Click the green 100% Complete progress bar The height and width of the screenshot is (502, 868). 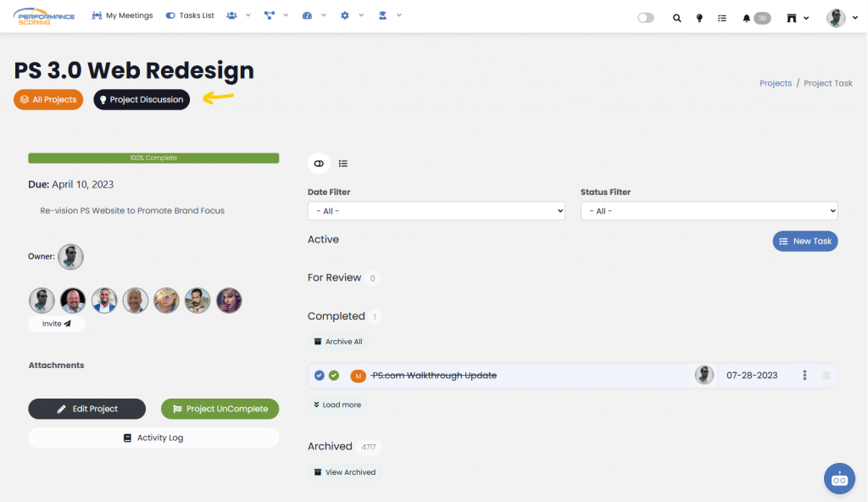pos(153,158)
